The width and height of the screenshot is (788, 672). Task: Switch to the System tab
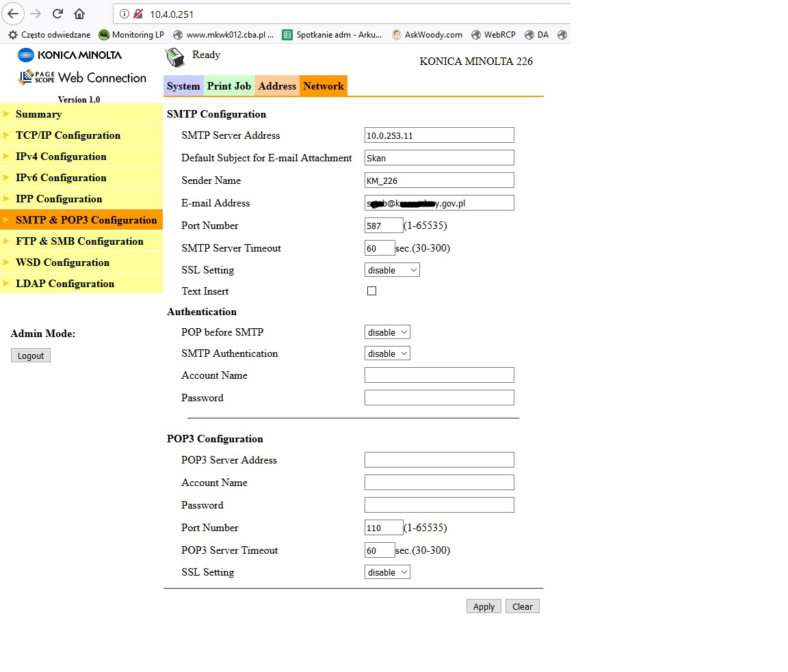pyautogui.click(x=183, y=86)
